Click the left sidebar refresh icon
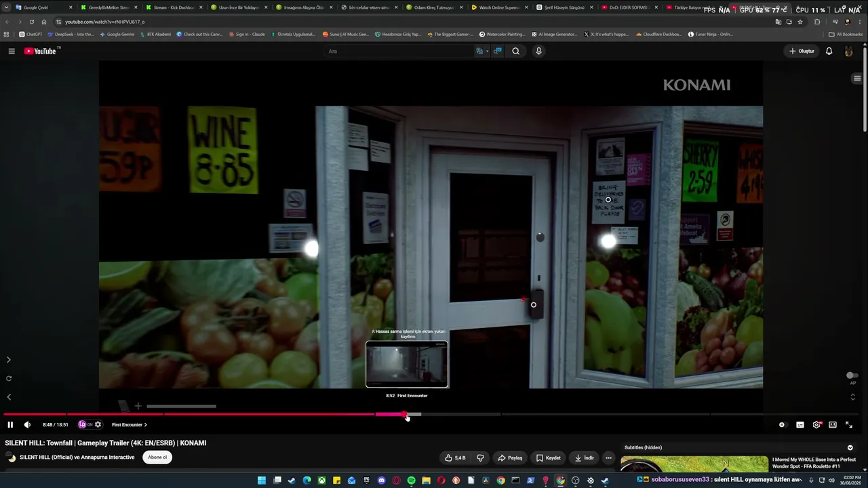Screen dimensions: 868x488 [x=9, y=379]
